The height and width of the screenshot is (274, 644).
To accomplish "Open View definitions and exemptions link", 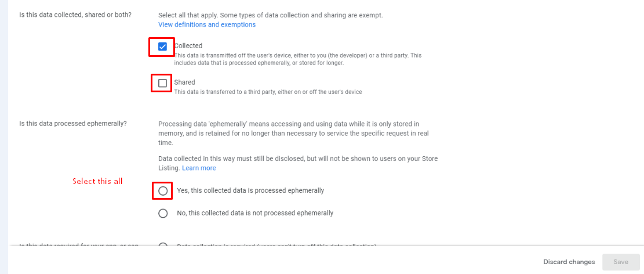I will (x=207, y=25).
